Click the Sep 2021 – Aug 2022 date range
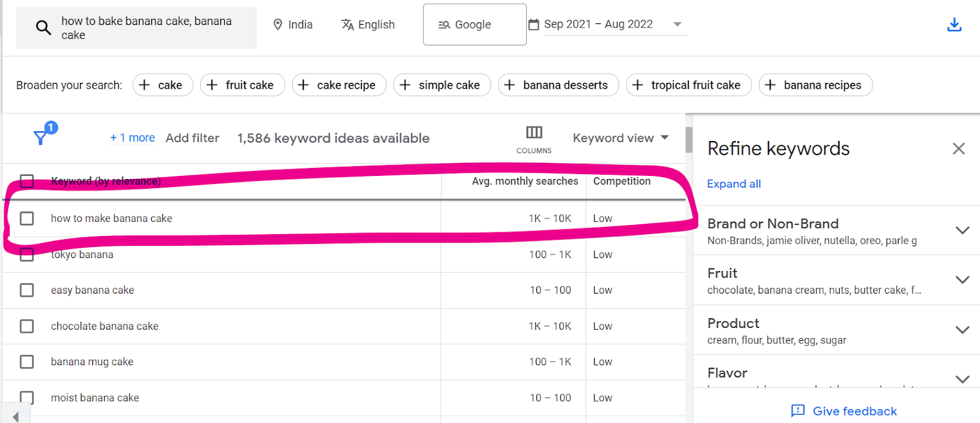 [598, 24]
